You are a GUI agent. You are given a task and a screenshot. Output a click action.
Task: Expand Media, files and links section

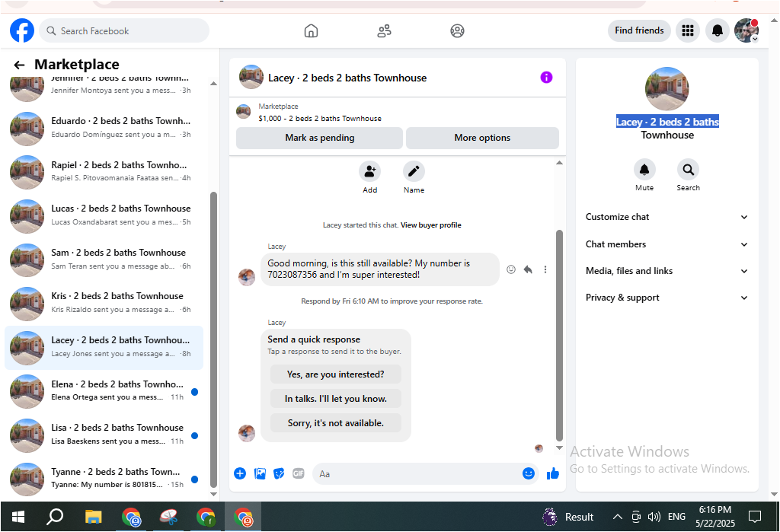[x=667, y=271]
